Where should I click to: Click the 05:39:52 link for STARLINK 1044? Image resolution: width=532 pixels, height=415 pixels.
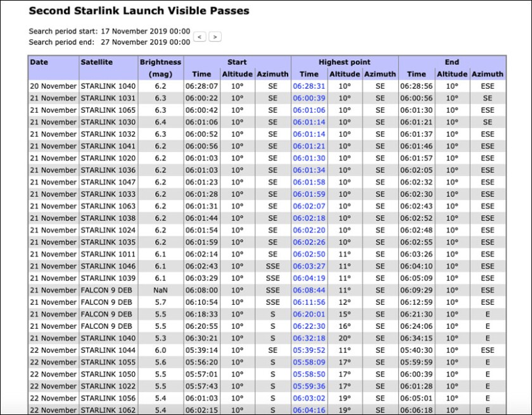point(308,350)
